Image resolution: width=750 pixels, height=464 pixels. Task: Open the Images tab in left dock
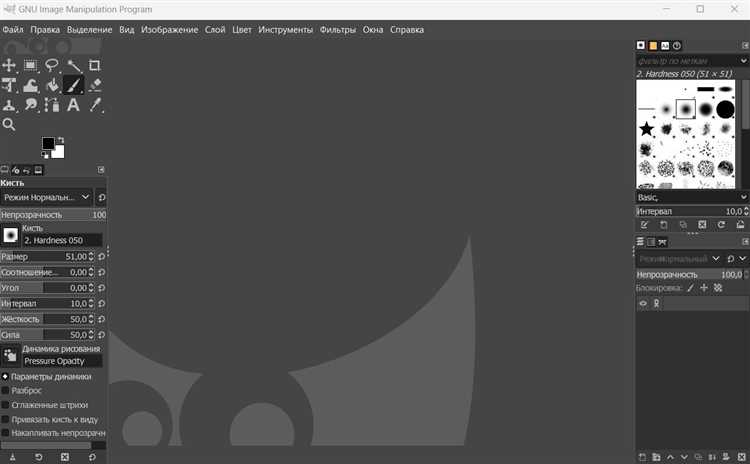click(x=38, y=170)
